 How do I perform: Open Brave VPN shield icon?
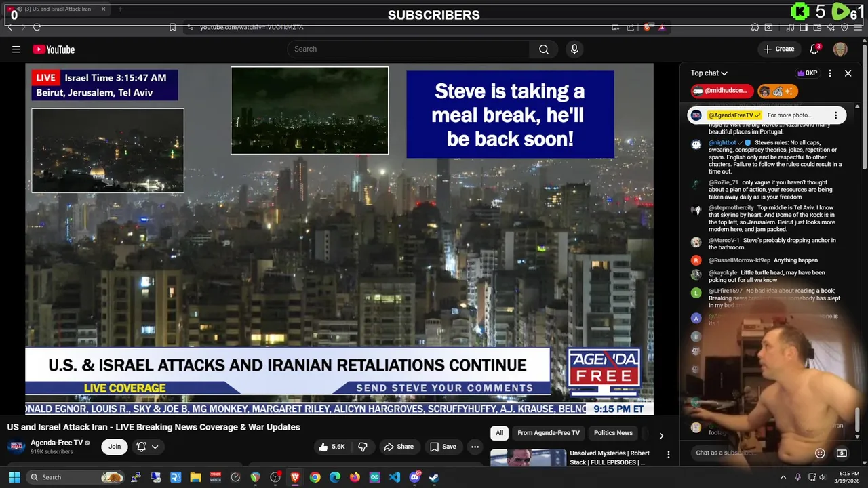point(844,27)
